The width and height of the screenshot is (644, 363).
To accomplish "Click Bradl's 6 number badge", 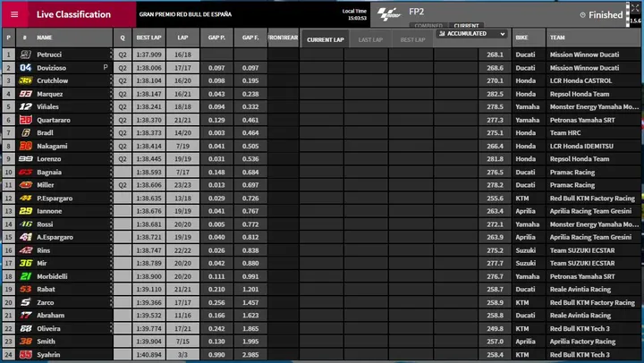I will pyautogui.click(x=25, y=132).
